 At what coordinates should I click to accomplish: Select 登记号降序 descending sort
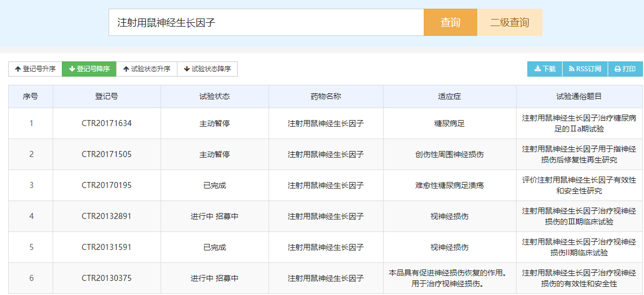point(89,69)
